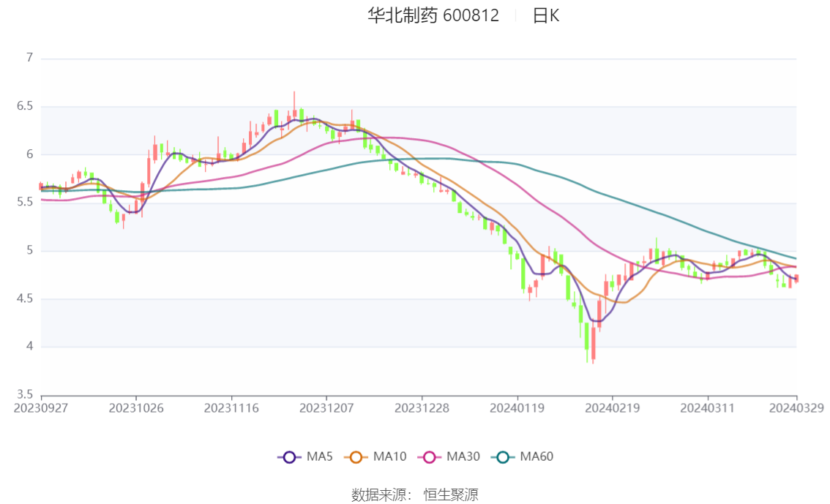830x504 pixels.
Task: Click the 20240329 date axis label
Action: point(797,407)
